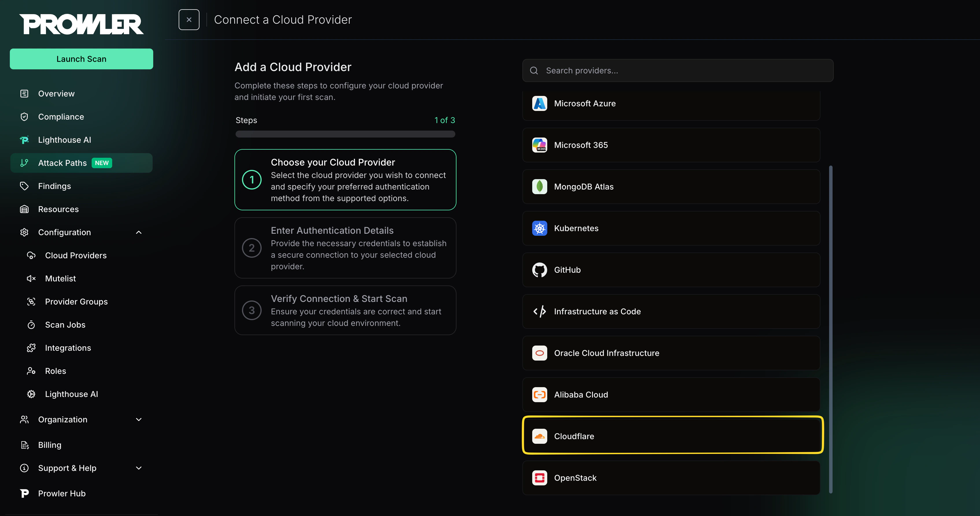Click the Oracle Cloud Infrastructure icon
980x516 pixels.
[x=539, y=353]
